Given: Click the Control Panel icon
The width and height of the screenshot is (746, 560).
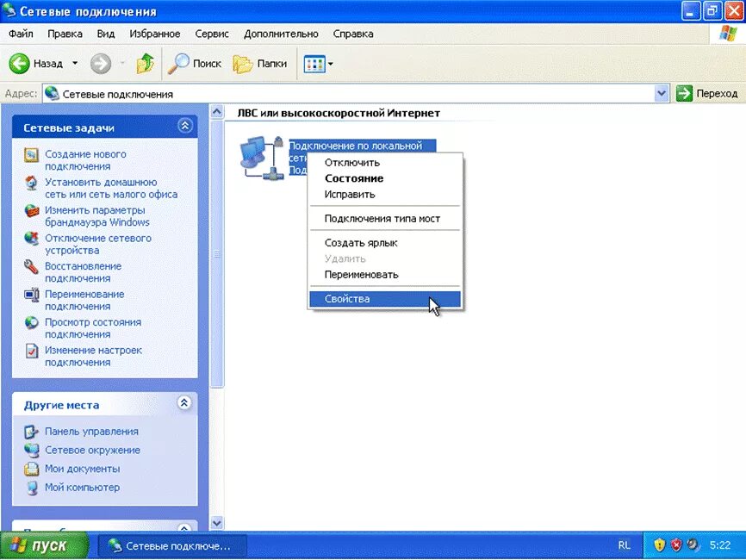Looking at the screenshot, I should [x=31, y=432].
